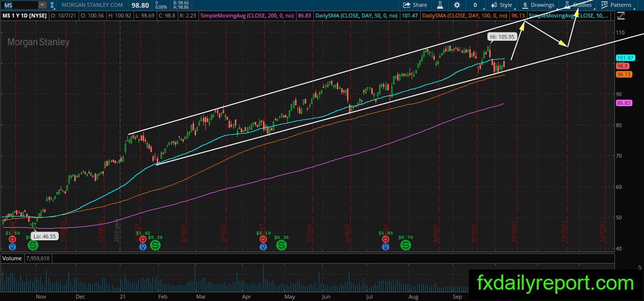Click the chart mode icon above price axis
Viewport: 644px width, 301px height.
point(622,16)
